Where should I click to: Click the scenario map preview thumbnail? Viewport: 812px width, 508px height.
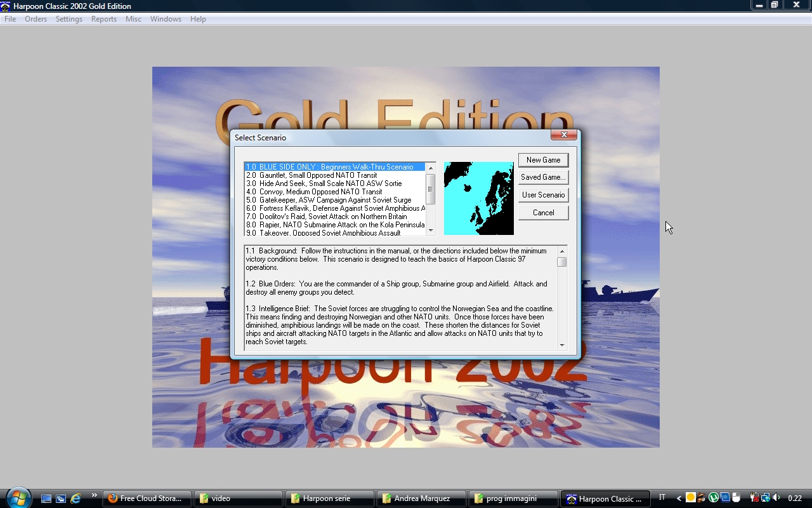479,198
